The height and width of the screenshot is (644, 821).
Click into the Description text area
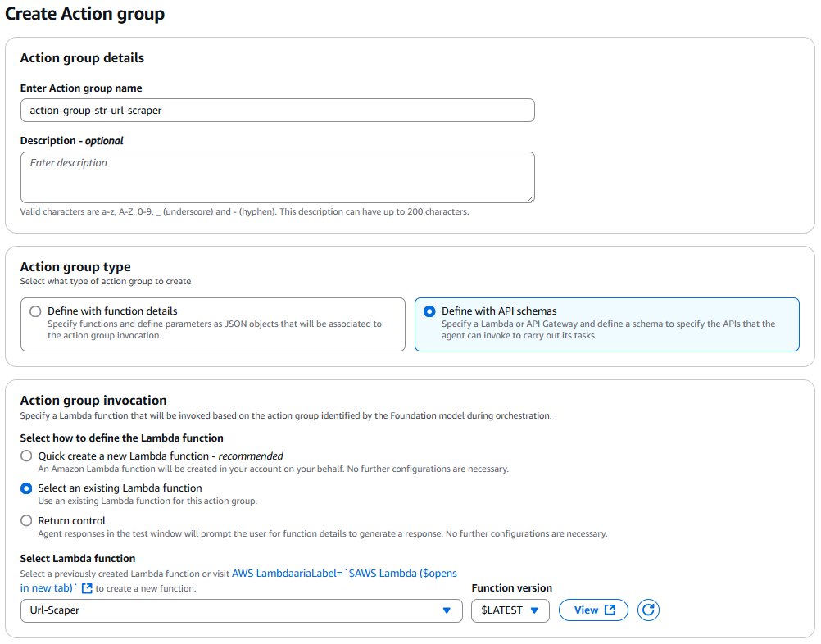[278, 178]
